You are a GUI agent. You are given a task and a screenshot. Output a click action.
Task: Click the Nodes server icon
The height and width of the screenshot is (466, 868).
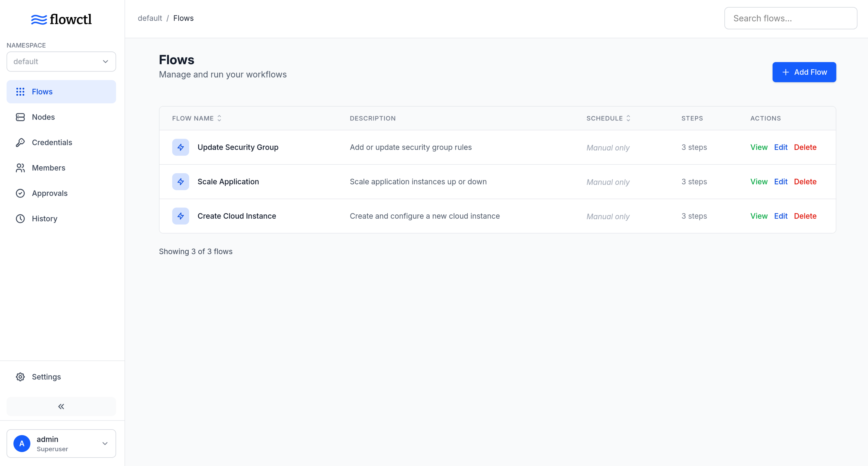click(20, 117)
